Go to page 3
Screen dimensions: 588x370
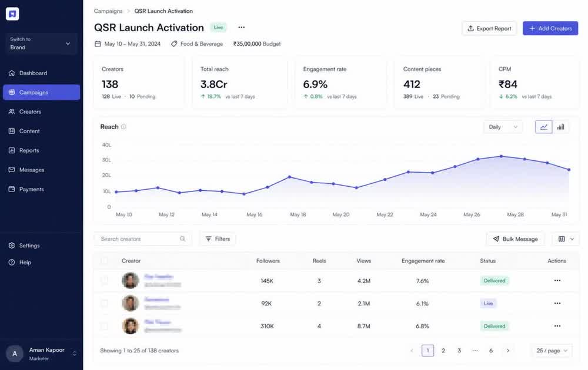coord(459,351)
